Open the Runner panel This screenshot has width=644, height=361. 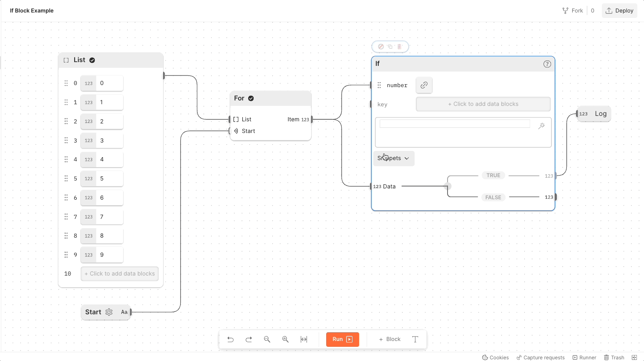pyautogui.click(x=584, y=357)
